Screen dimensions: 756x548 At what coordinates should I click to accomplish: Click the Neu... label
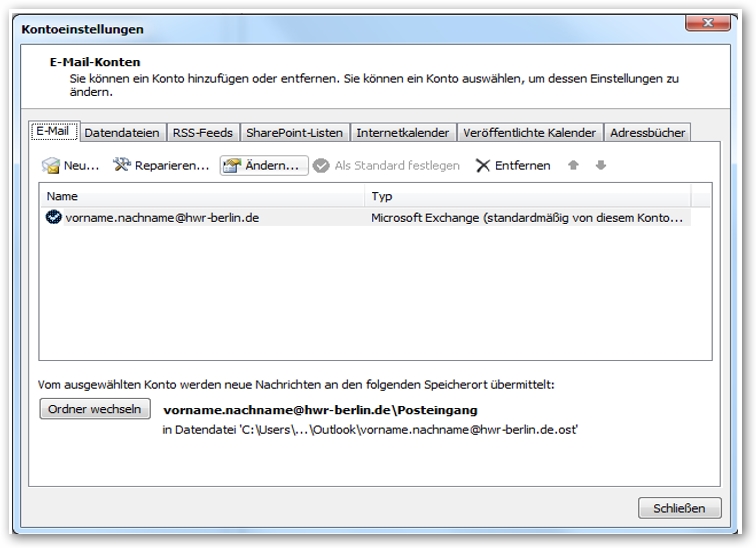pyautogui.click(x=81, y=166)
